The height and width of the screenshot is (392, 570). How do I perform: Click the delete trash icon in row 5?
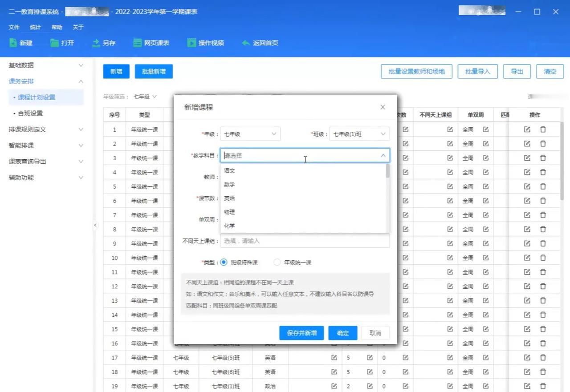pos(543,186)
